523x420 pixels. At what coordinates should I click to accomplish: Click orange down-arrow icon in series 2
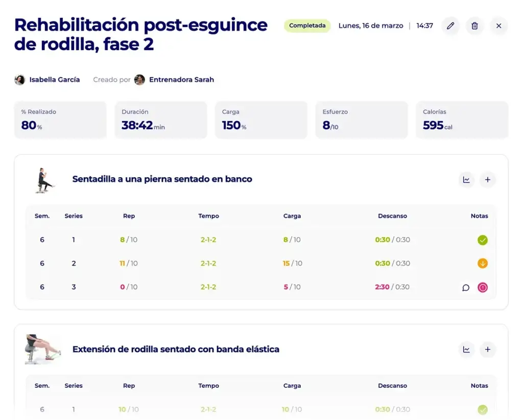click(482, 263)
